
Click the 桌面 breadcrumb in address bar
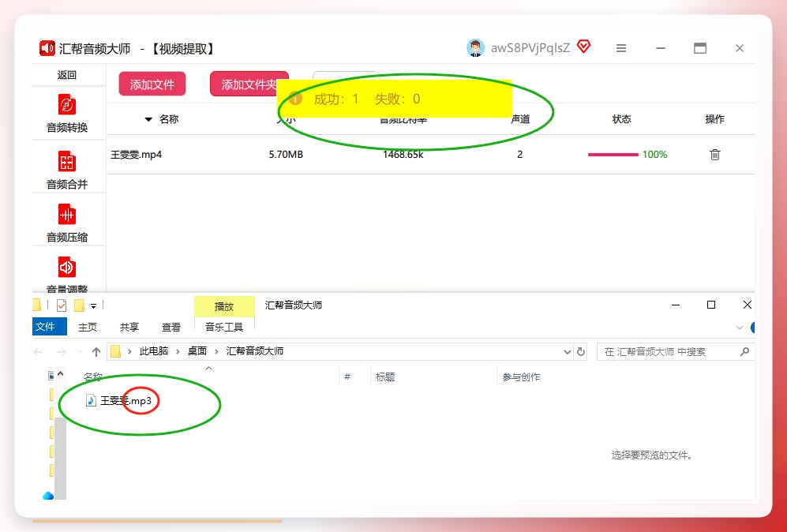197,351
